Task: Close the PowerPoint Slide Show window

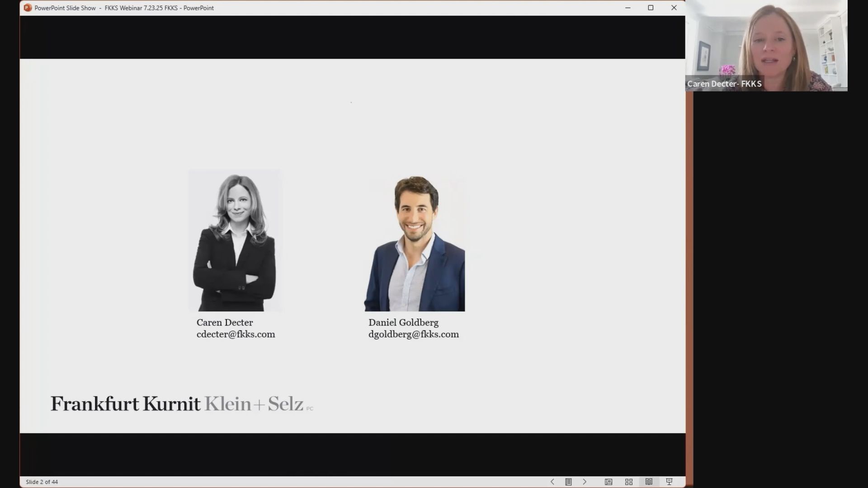Action: click(x=674, y=8)
